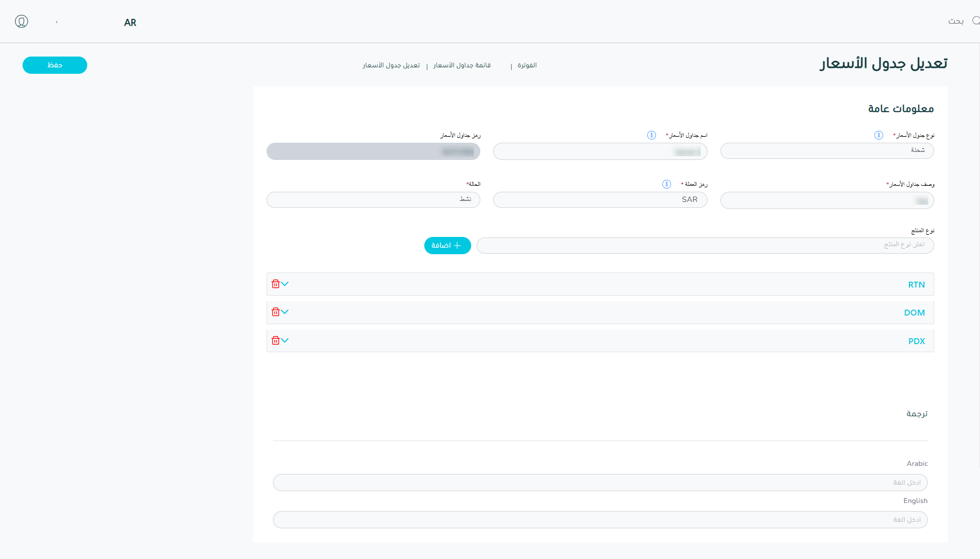This screenshot has width=980, height=559.
Task: Open the status dropdown showing نشط
Action: coord(373,200)
